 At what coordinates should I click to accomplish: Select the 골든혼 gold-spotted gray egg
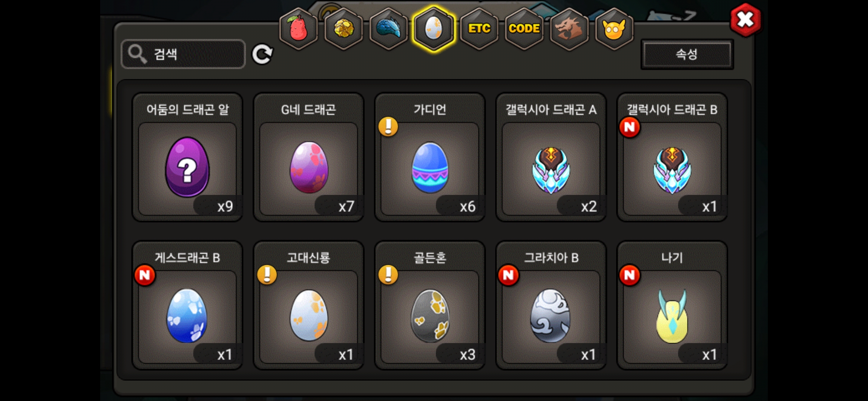pos(430,306)
